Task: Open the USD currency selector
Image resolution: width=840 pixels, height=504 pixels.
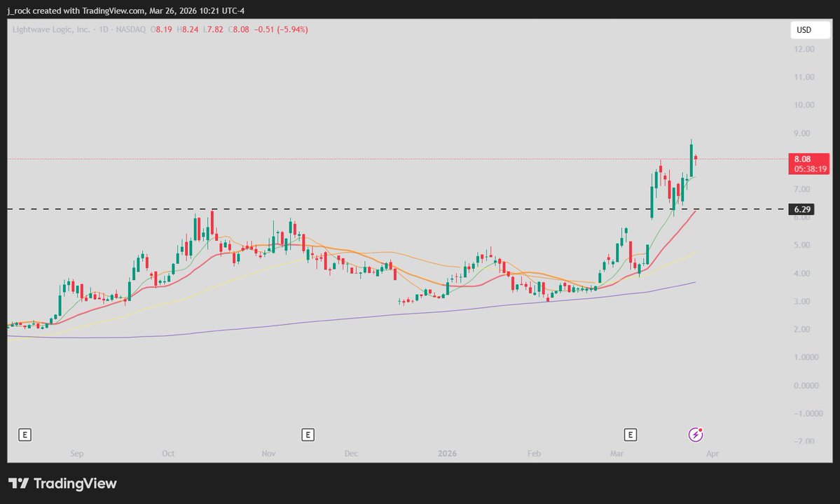Action: click(810, 29)
